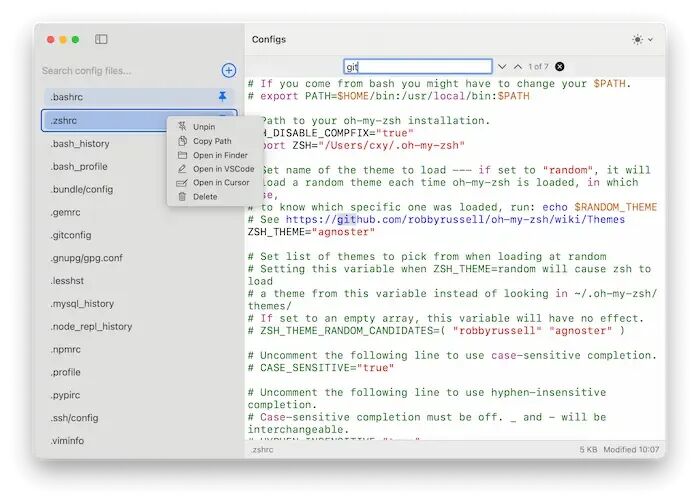Click the green zoom window button
The image size is (700, 504).
(75, 40)
